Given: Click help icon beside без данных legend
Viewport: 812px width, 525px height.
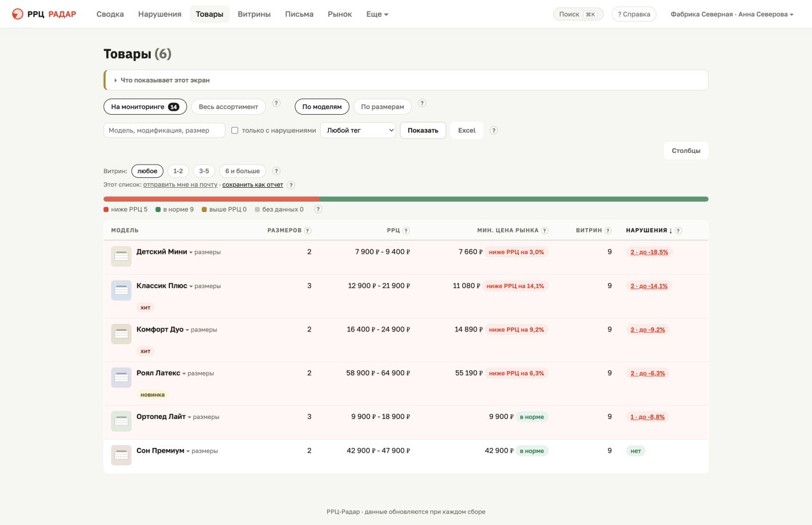Looking at the screenshot, I should tap(318, 209).
